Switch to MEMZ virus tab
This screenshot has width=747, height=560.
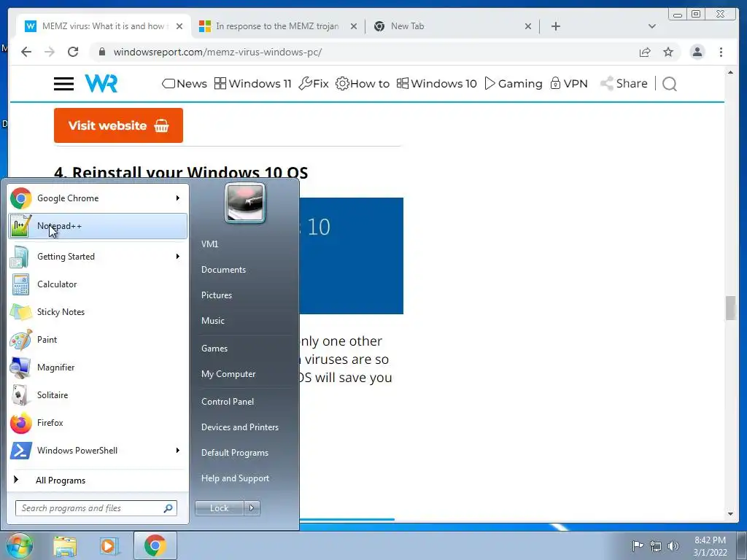[x=104, y=26]
